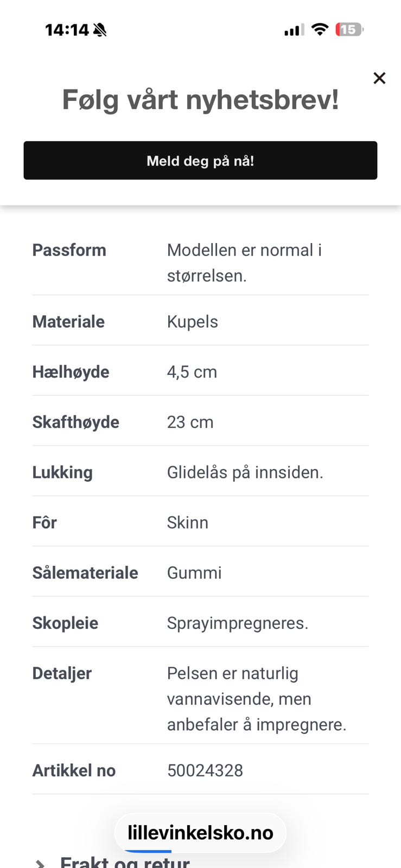Tap the Passform row label
Image resolution: width=401 pixels, height=868 pixels.
[x=69, y=250]
